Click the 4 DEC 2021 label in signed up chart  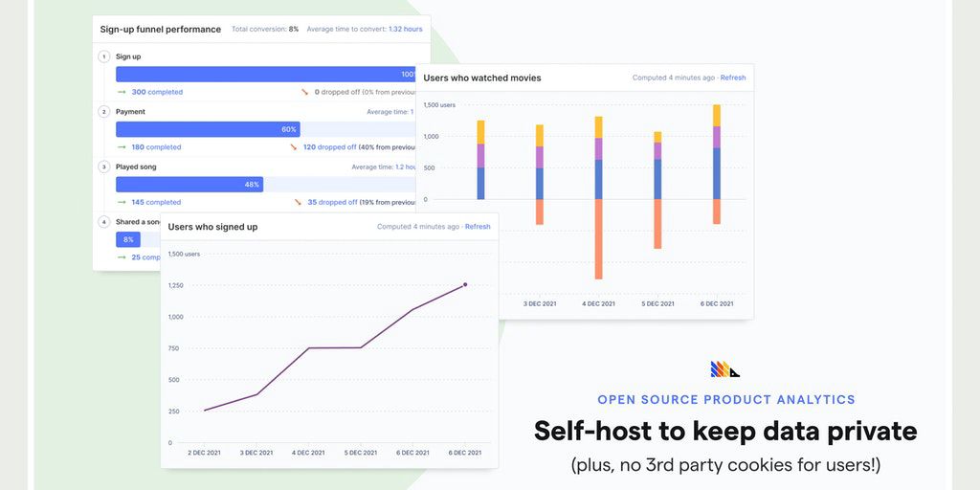(308, 453)
